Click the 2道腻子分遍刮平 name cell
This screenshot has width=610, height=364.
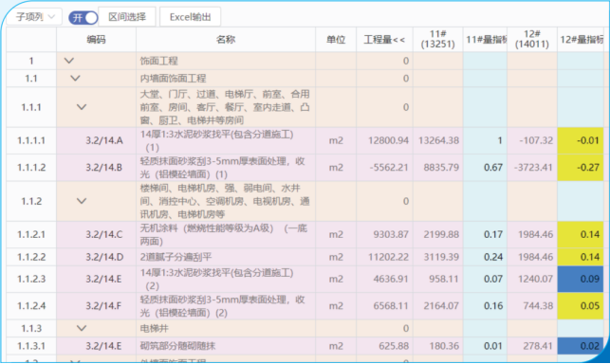tap(226, 257)
